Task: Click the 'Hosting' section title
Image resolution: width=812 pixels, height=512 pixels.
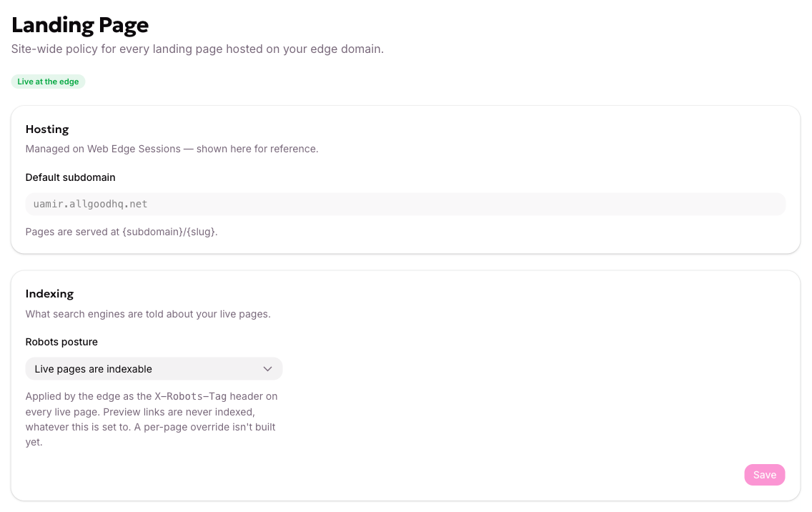Action: tap(47, 129)
